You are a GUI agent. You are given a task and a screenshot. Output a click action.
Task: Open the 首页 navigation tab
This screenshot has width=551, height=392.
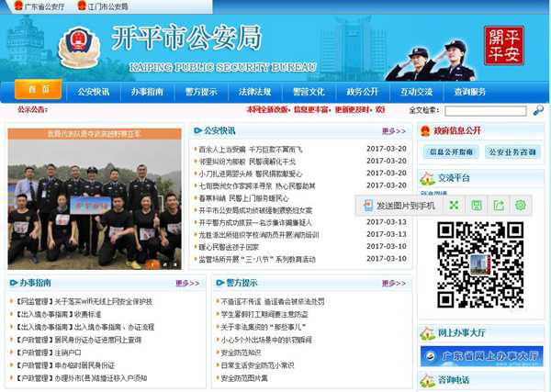coord(38,90)
